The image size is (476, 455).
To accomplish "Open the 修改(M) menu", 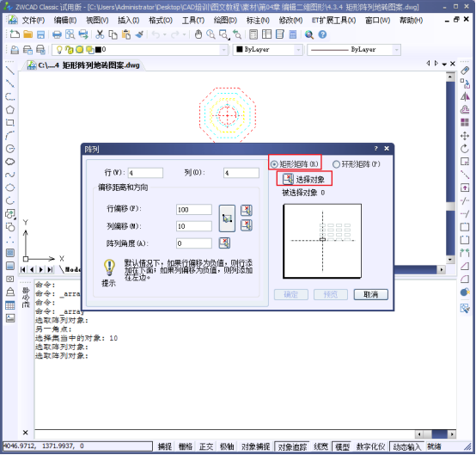I will click(290, 21).
